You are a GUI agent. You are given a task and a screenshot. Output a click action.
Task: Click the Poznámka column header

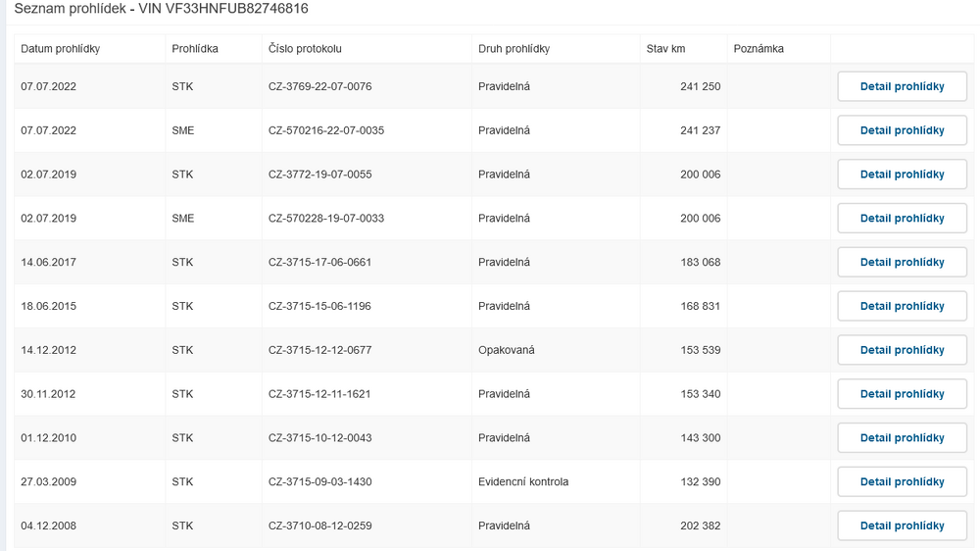[x=759, y=49]
